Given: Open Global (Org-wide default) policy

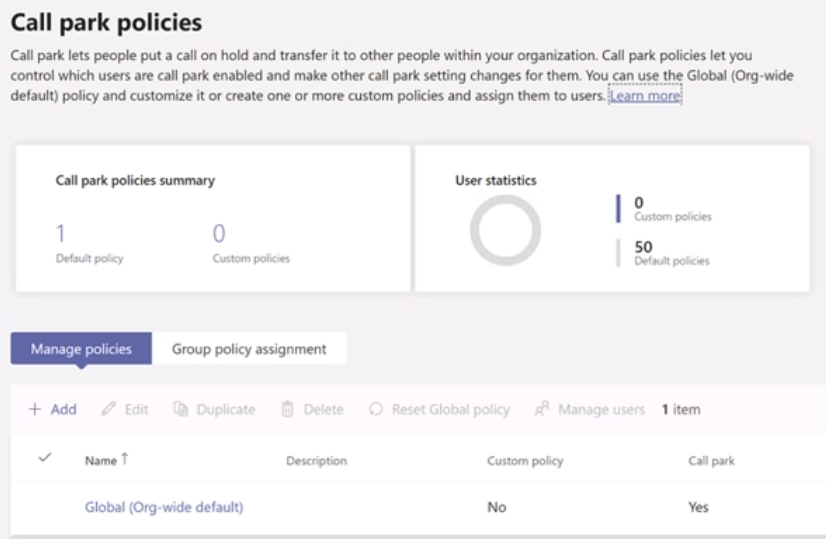Looking at the screenshot, I should pos(164,507).
